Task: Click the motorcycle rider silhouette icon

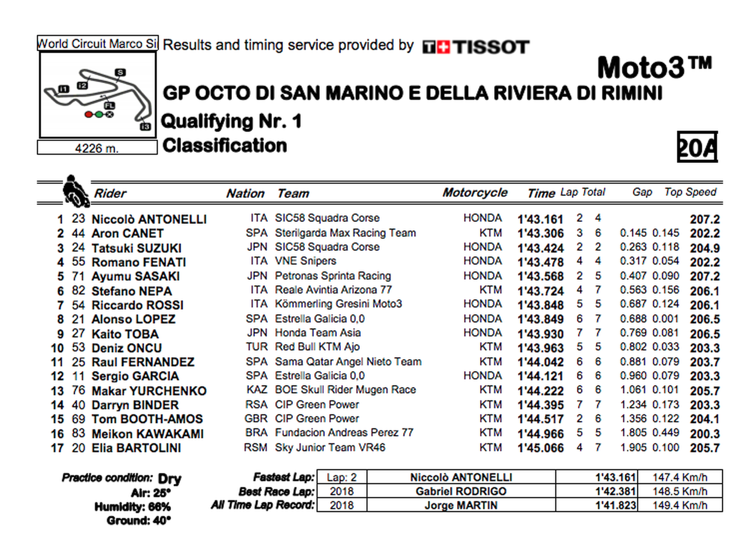Action: coord(76,191)
